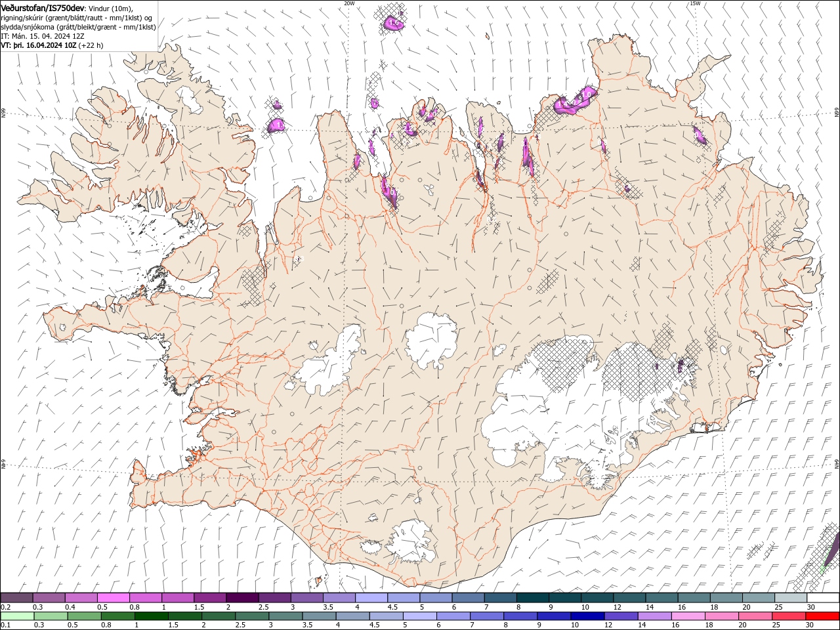Select the green 2 rain scale swatch
The height and width of the screenshot is (630, 840).
coord(219,616)
